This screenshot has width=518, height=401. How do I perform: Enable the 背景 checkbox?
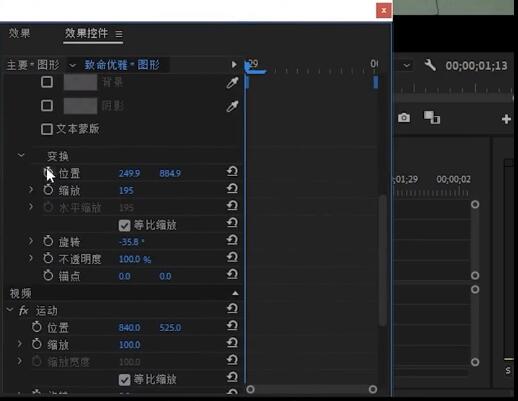pos(47,82)
